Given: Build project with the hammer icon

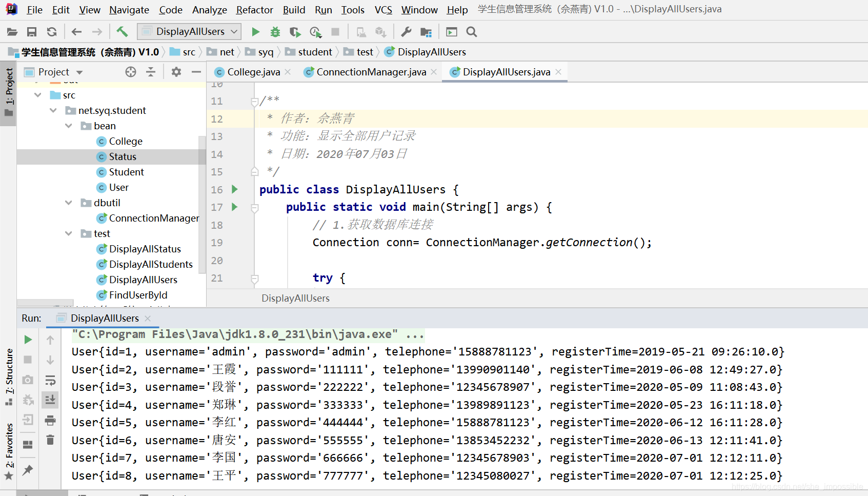Looking at the screenshot, I should 122,32.
